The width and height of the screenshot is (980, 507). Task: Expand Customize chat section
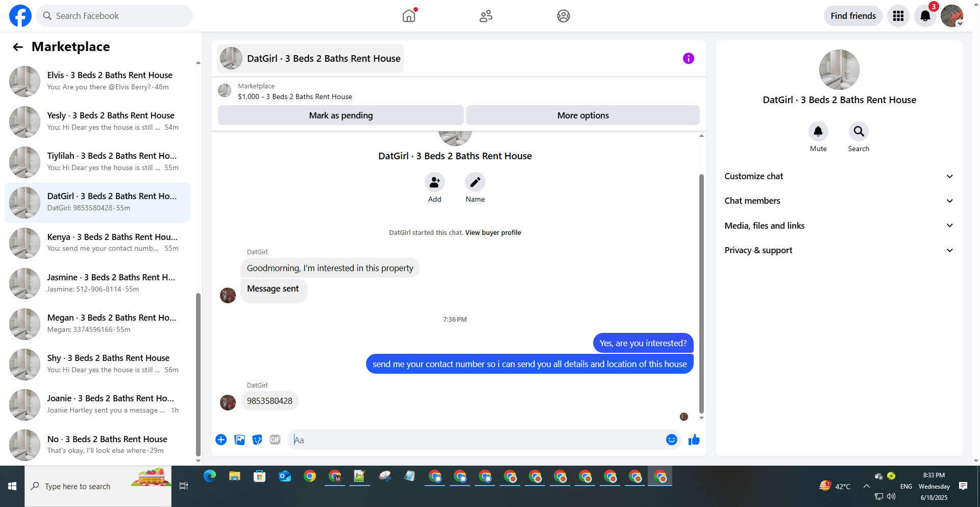(x=839, y=176)
